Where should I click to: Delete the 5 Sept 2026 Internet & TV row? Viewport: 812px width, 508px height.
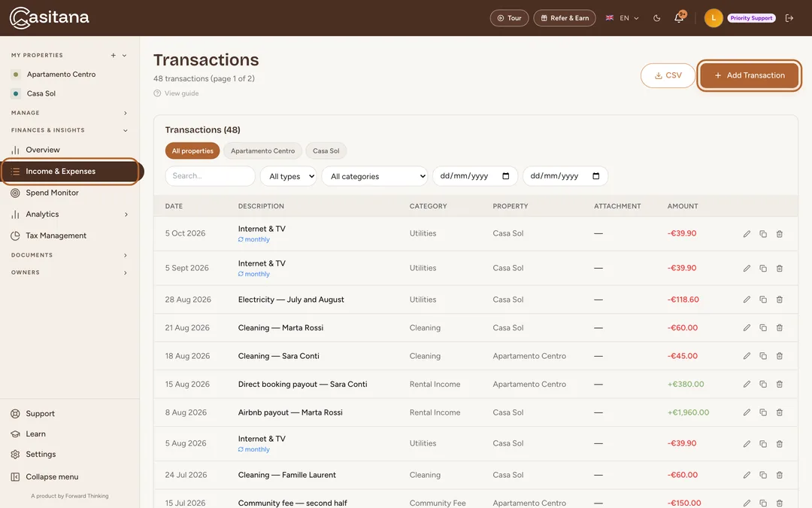[x=780, y=269]
